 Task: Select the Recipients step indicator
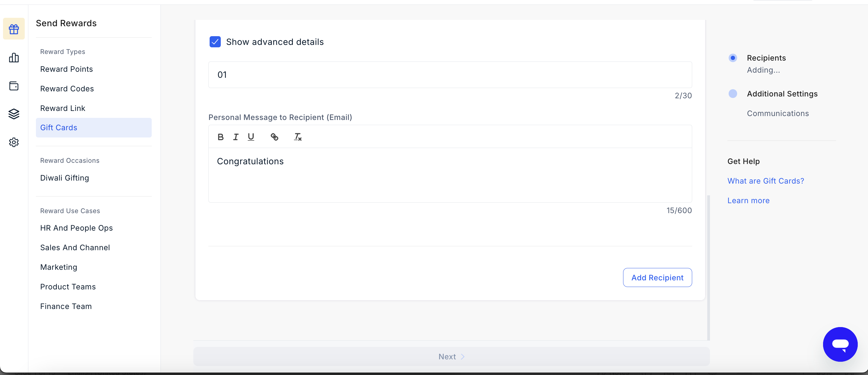coord(733,58)
